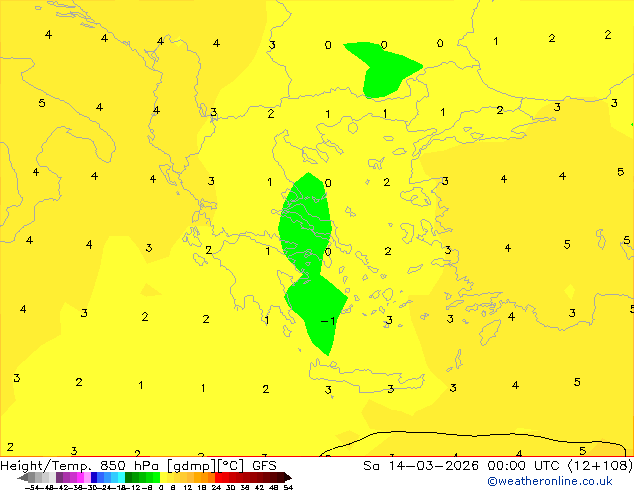
Task: Click the '12' label on the color scale
Action: point(188,487)
